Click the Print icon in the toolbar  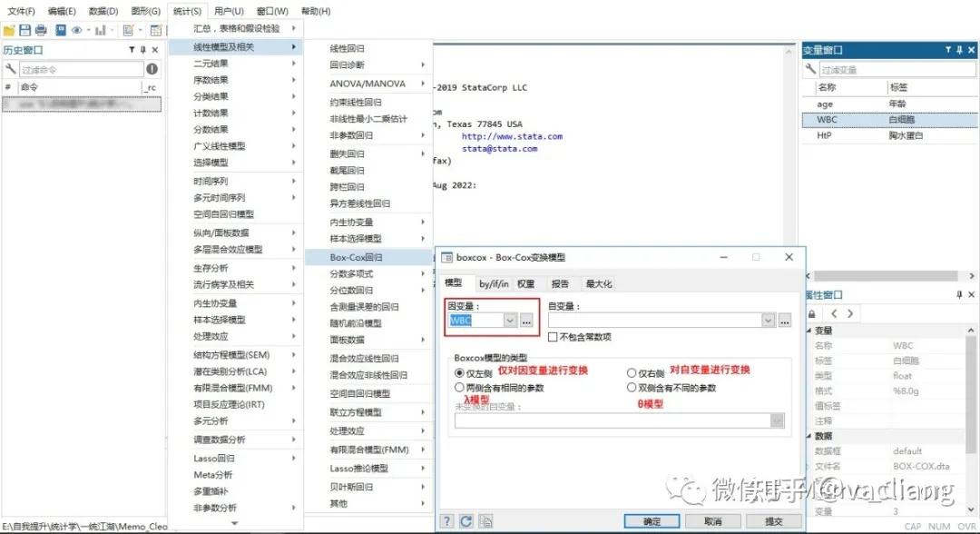click(x=40, y=30)
